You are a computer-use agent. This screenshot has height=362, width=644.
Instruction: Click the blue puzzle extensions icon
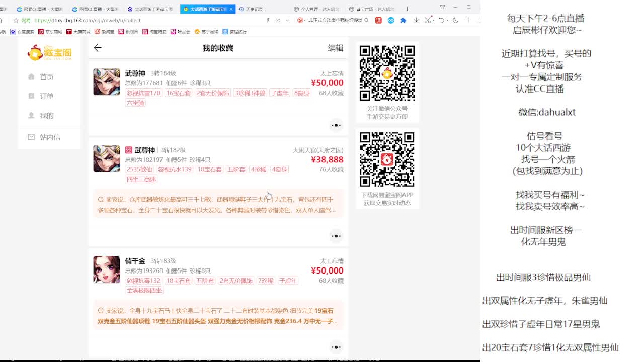click(403, 20)
